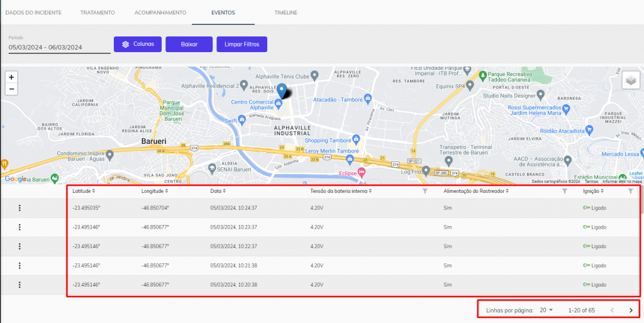Open row menu for 10:22:37 event

point(19,246)
